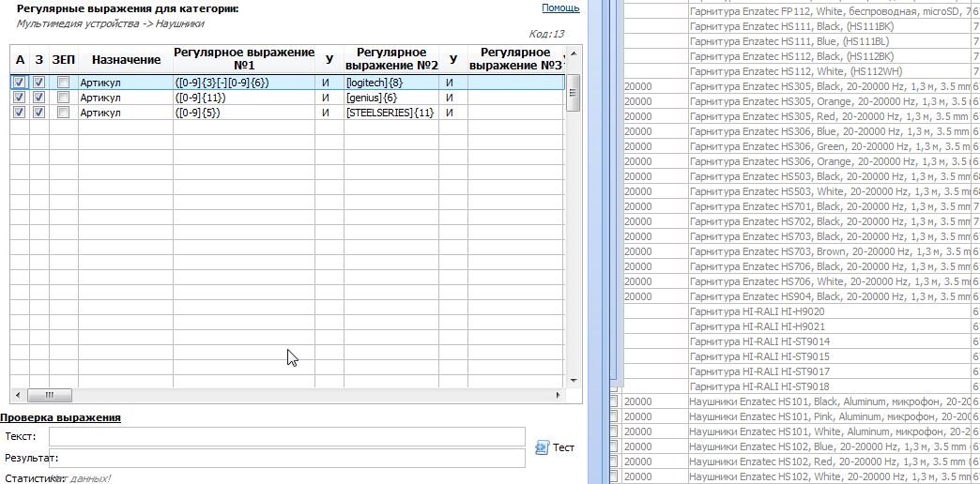This screenshot has width=980, height=484.
Task: Click the grid's horizontal scrollbar right arrow
Action: pos(559,395)
